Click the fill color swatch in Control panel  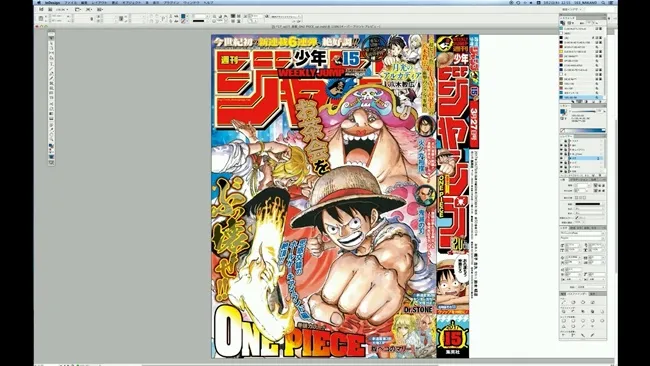click(183, 17)
